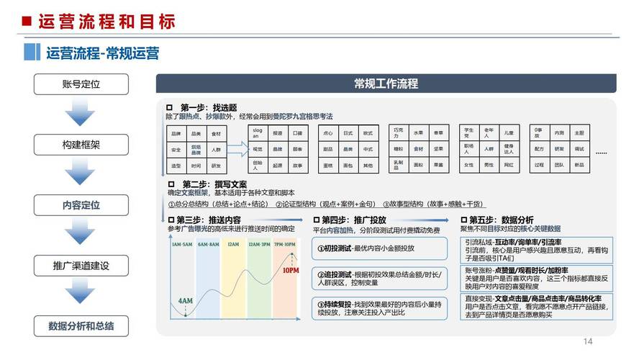Click the 中式 cell

[368, 149]
